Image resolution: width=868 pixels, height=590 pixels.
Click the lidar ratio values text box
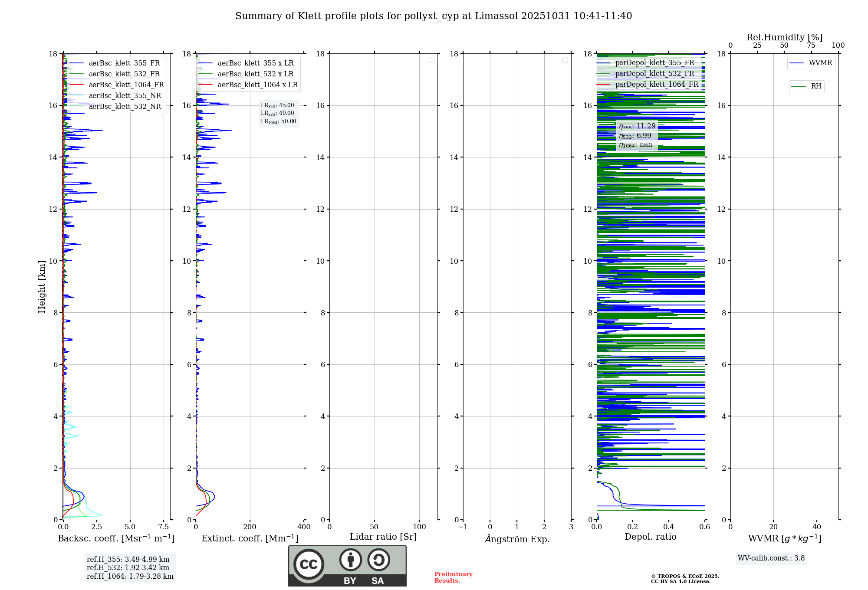(x=278, y=113)
